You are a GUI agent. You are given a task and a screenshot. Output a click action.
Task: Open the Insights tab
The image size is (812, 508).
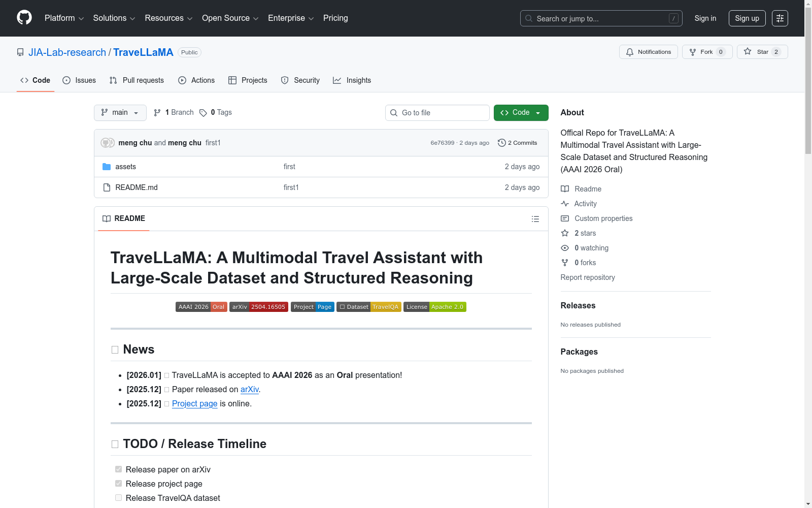[x=352, y=80]
